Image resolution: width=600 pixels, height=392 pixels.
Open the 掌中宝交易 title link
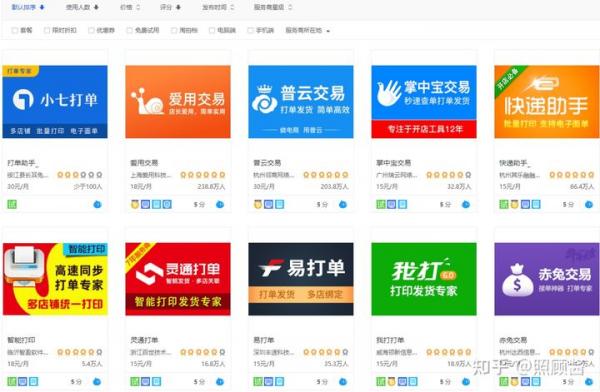pos(394,163)
